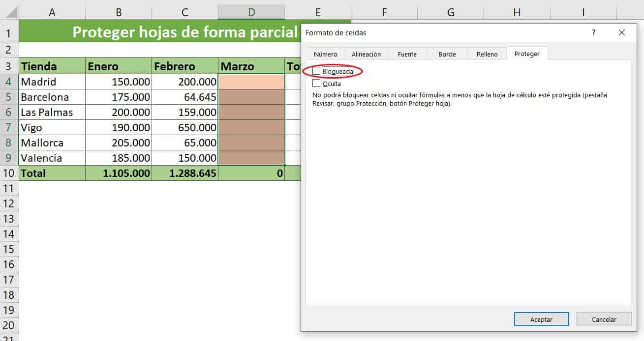Select the Vigo cell

(x=52, y=127)
